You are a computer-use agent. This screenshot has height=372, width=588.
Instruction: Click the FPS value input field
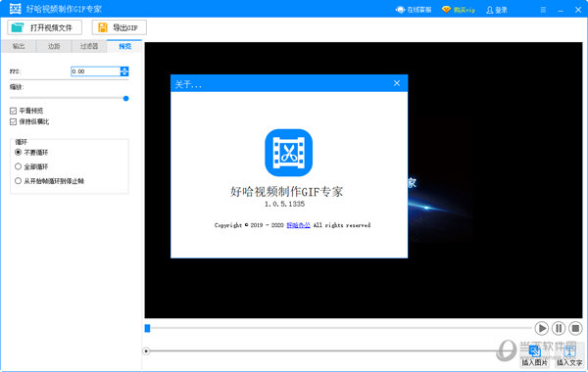(x=96, y=71)
